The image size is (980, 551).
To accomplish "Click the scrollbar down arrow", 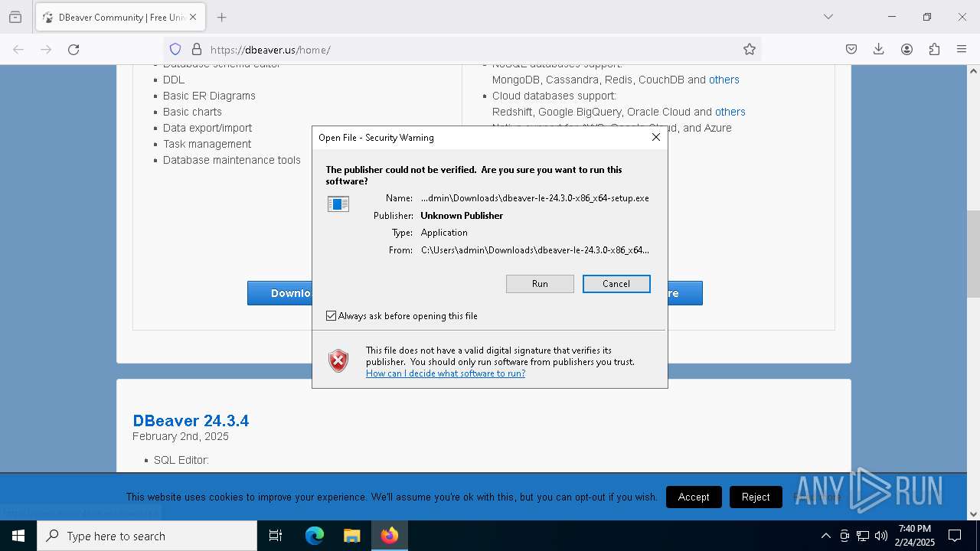I will pos(973,514).
